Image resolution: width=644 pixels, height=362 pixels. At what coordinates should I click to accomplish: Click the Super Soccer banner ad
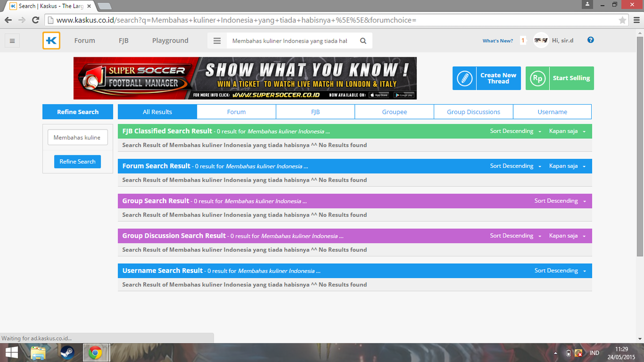pyautogui.click(x=245, y=78)
